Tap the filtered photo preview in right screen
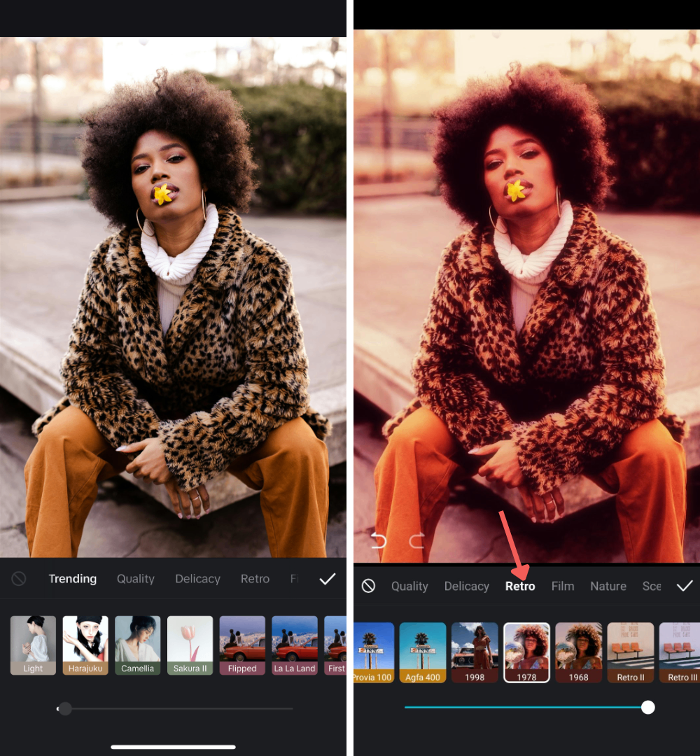 click(526, 296)
